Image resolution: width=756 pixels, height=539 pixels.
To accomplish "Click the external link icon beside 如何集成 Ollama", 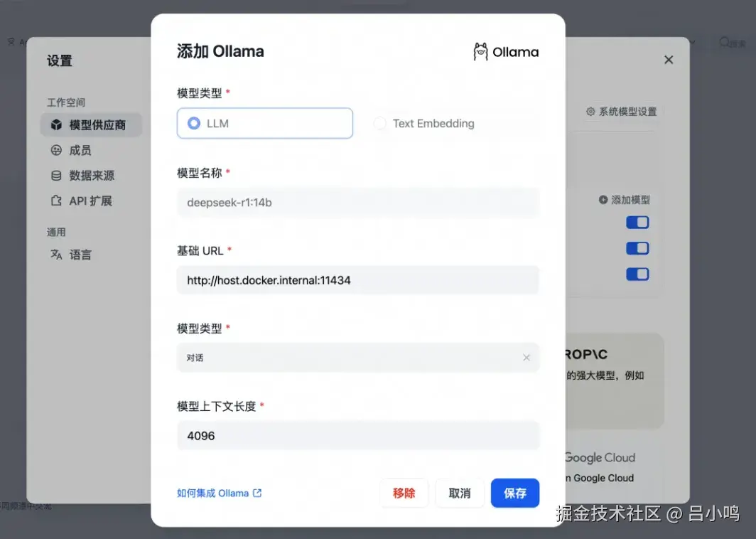I will point(257,493).
